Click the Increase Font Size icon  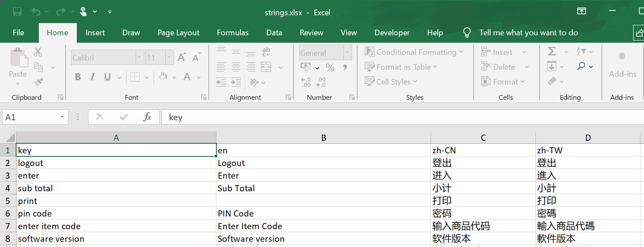pos(182,58)
